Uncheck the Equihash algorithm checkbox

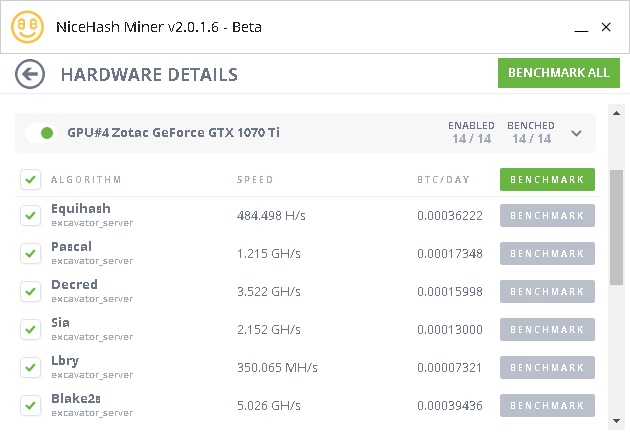click(31, 215)
